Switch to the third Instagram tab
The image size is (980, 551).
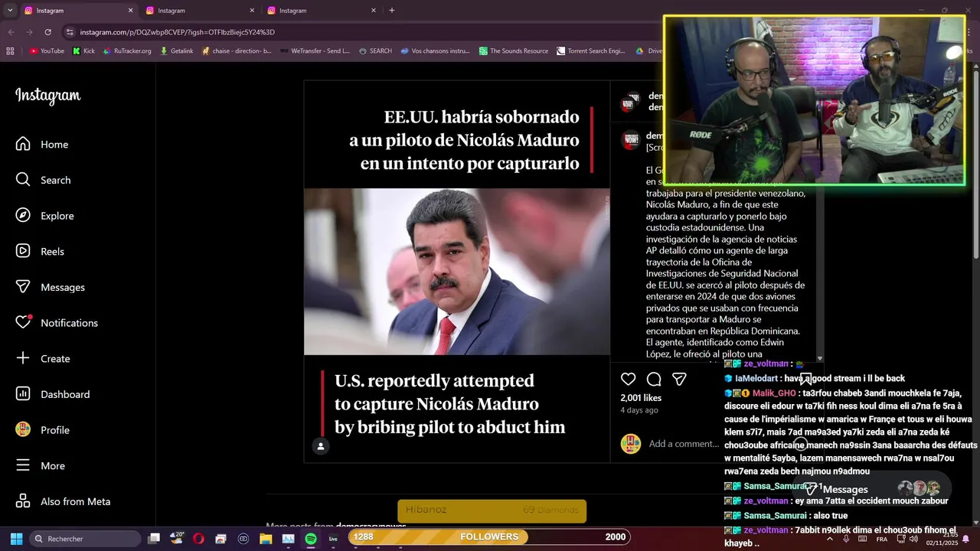320,11
